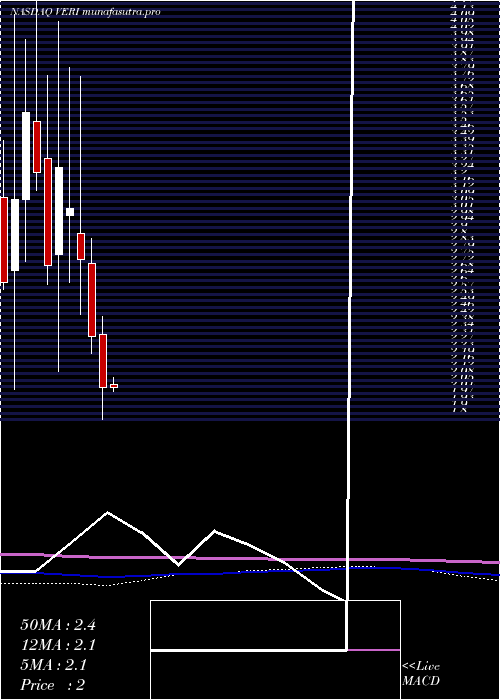Click the last tiny red candlestick
The height and width of the screenshot is (700, 500).
click(114, 386)
